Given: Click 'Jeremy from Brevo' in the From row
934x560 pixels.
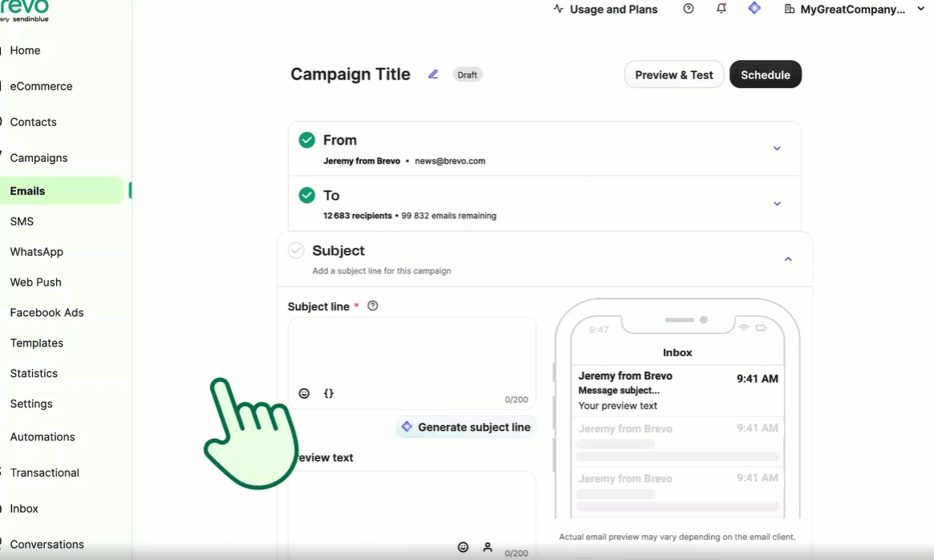Looking at the screenshot, I should point(362,160).
